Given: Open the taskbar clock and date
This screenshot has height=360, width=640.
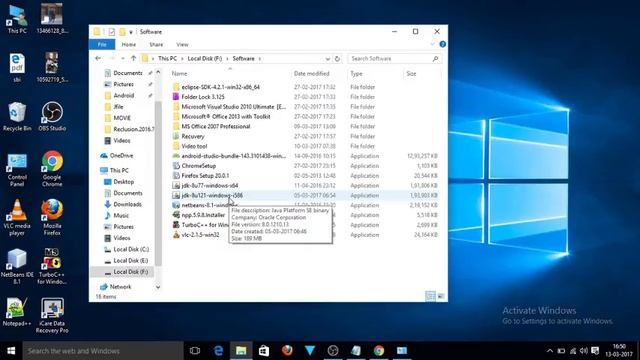Looking at the screenshot, I should (x=619, y=351).
